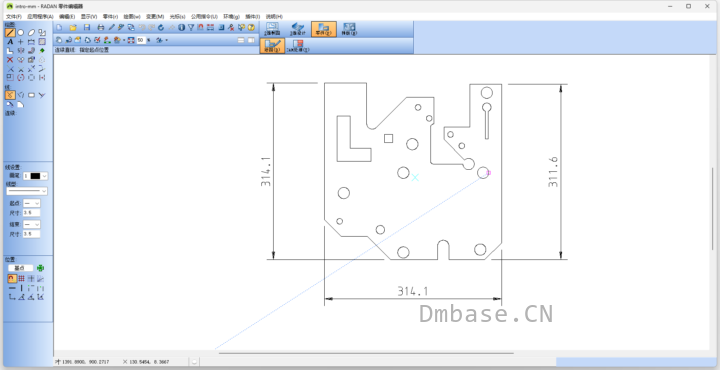Open the 显示(V) menu
Image resolution: width=720 pixels, height=370 pixels.
89,17
